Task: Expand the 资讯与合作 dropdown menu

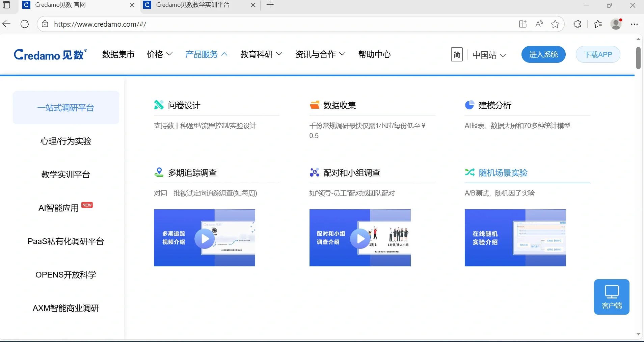Action: [320, 54]
